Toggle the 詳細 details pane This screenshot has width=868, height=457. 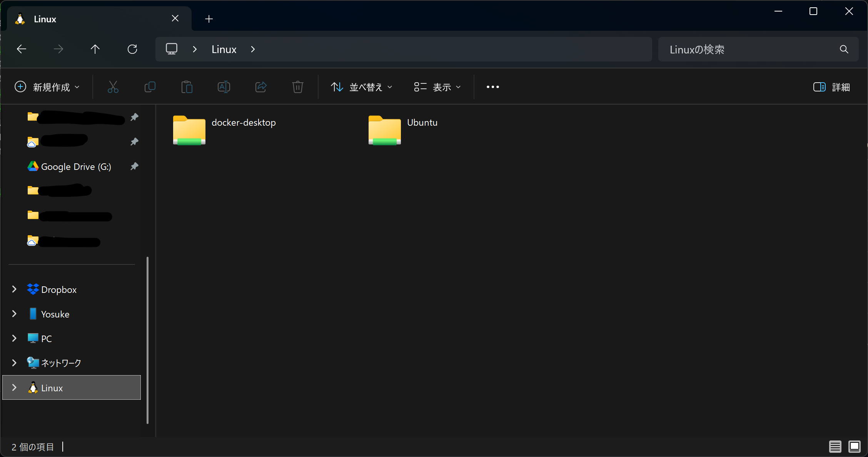pos(831,87)
